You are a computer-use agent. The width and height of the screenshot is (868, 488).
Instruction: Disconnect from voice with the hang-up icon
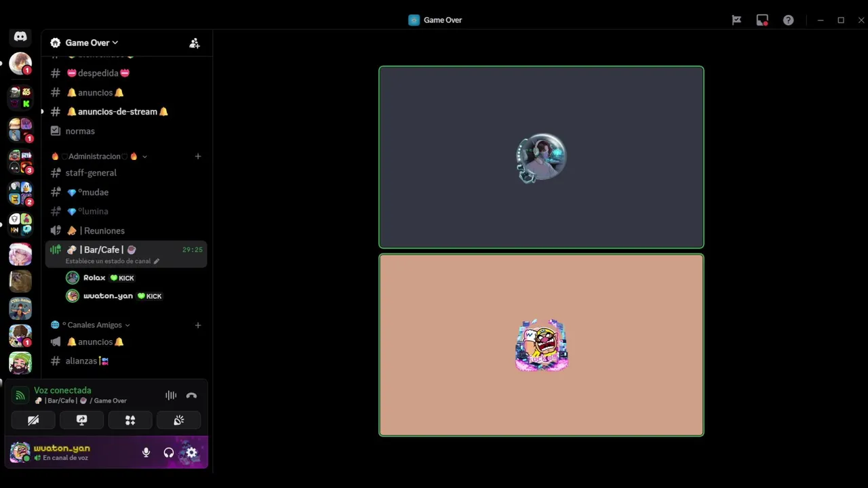click(x=191, y=395)
